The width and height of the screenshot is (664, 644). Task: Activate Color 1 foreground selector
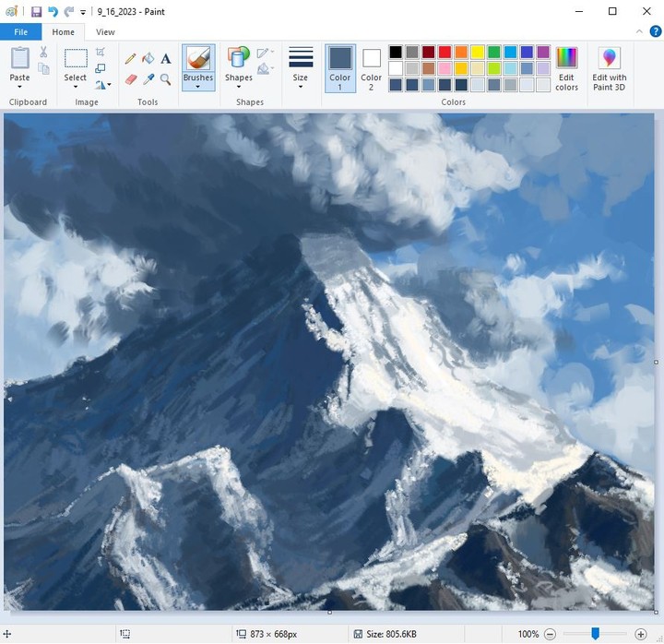(x=340, y=68)
